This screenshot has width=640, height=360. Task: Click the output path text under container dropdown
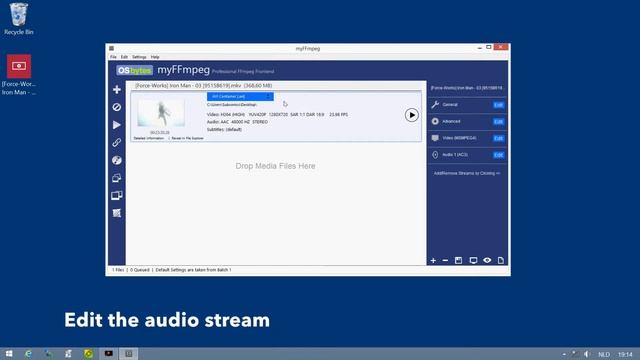tap(231, 105)
